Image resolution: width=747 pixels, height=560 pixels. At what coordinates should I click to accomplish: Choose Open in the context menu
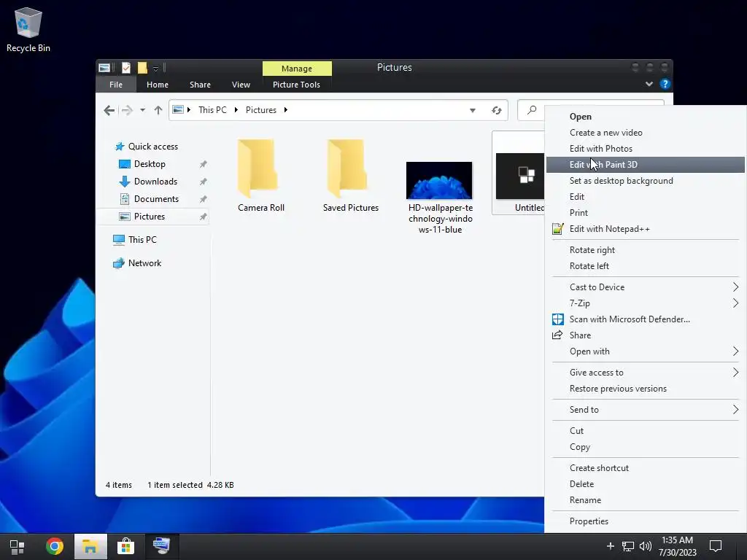coord(645,117)
